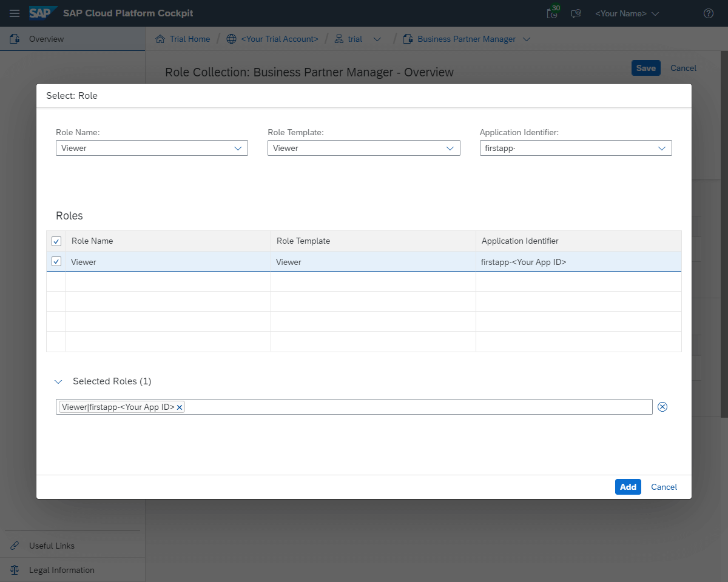Expand the Business Partner Manager breadcrumb dropdown

tap(527, 39)
